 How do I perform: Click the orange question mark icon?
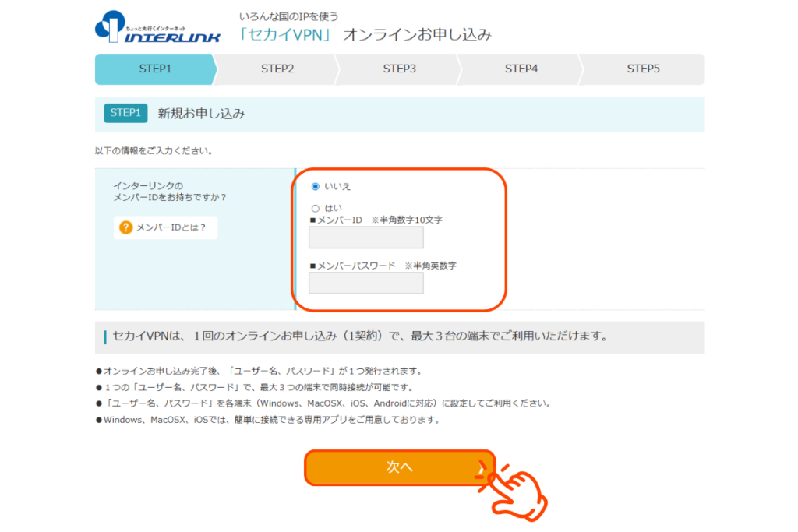[125, 227]
